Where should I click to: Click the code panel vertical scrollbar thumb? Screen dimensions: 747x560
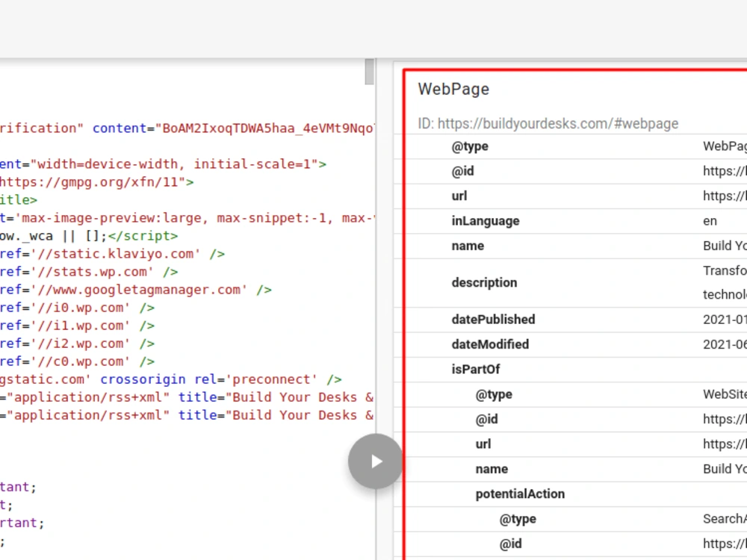click(369, 72)
